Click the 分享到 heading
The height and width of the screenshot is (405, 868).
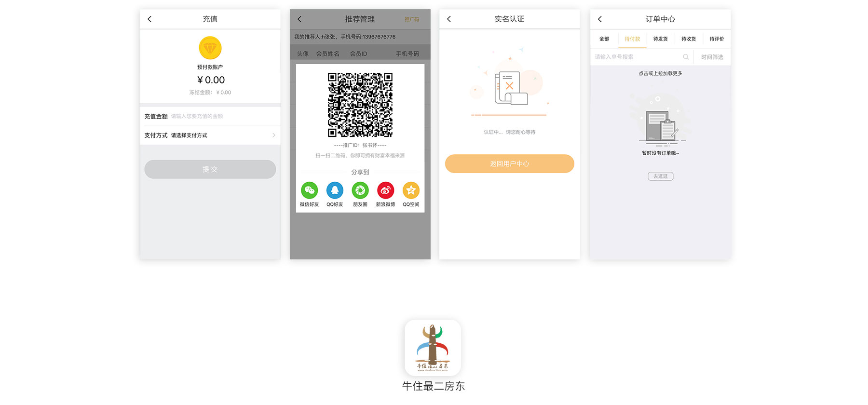[360, 172]
